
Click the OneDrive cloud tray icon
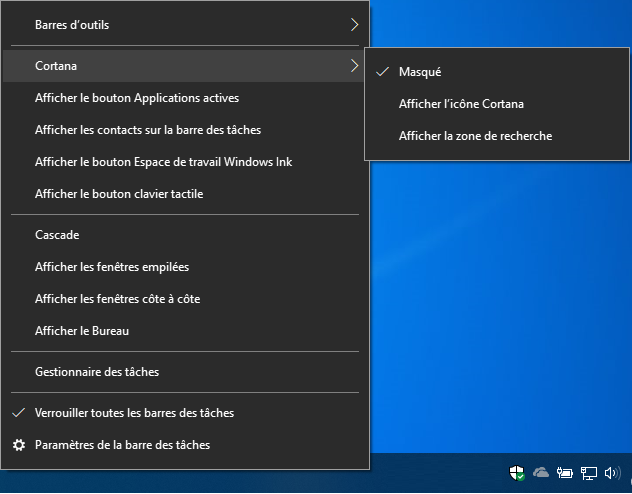tap(541, 472)
